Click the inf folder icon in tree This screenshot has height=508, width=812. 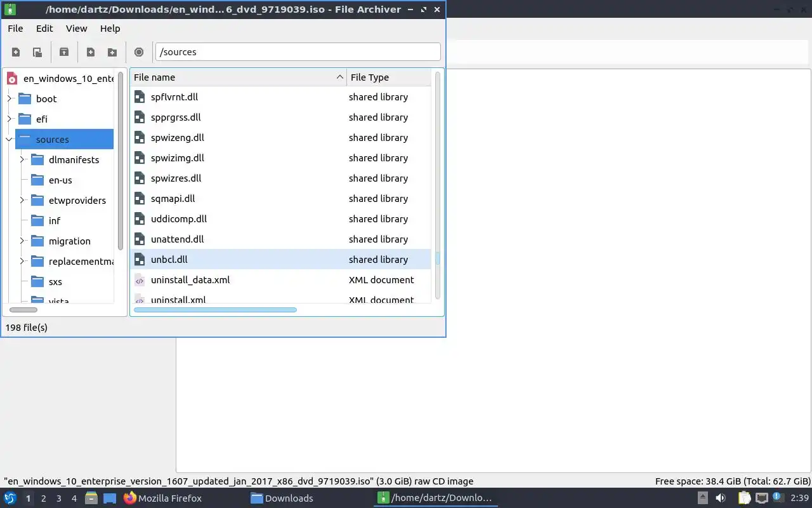37,220
